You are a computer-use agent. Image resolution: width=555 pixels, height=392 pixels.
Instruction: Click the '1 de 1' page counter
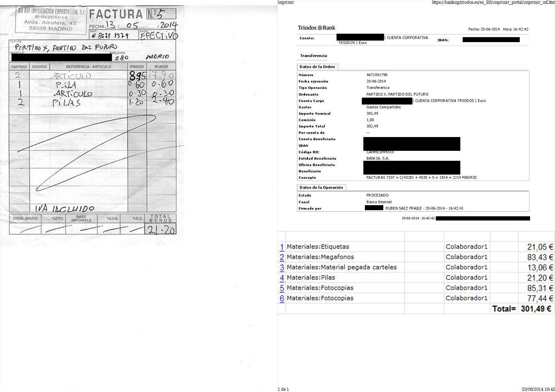click(x=283, y=389)
